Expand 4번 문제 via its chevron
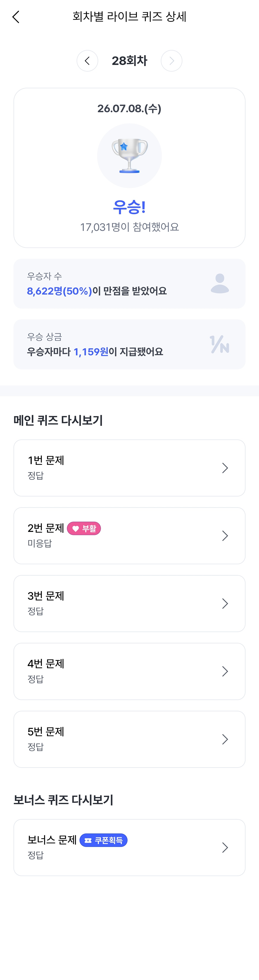 (x=225, y=671)
